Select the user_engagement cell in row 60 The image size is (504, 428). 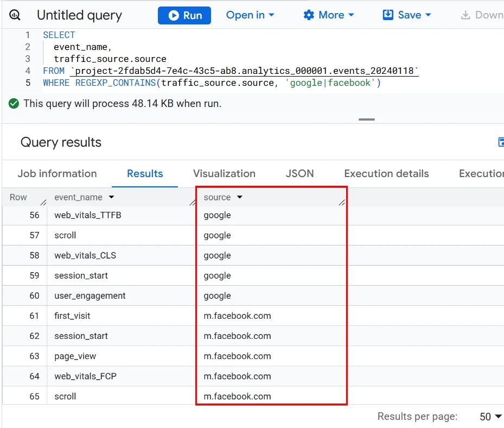(90, 295)
